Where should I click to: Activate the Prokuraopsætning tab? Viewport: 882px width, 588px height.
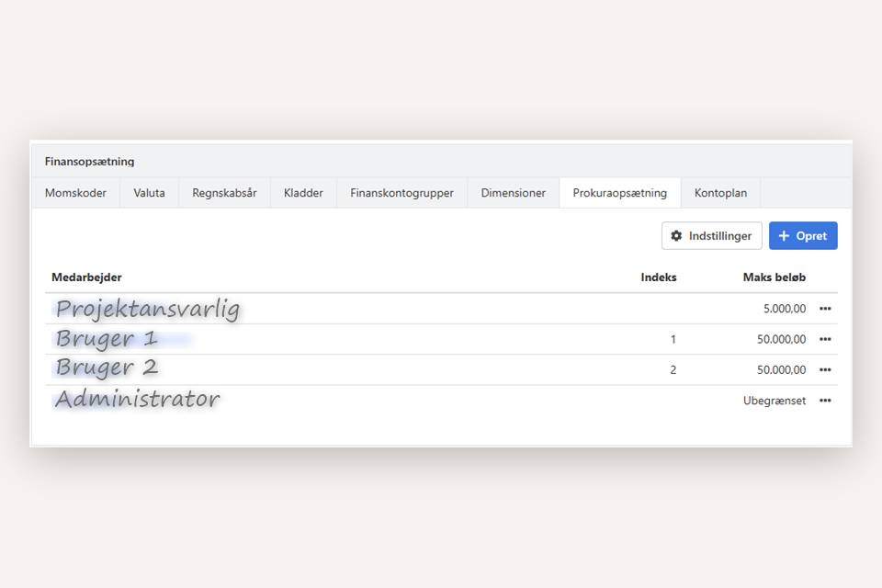619,193
